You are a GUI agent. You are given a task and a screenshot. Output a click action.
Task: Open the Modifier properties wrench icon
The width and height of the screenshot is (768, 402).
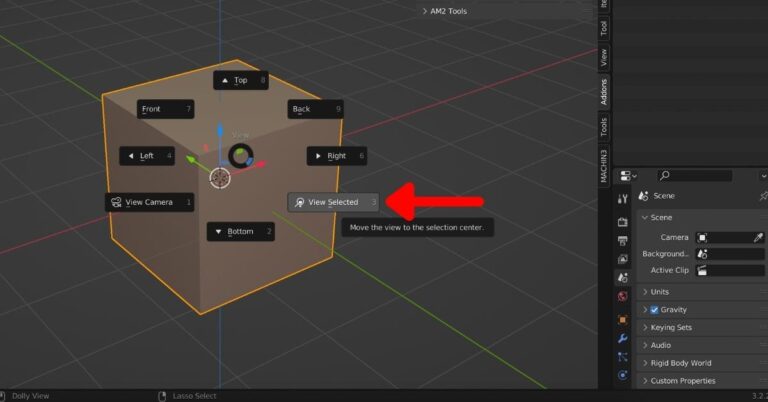coord(622,338)
